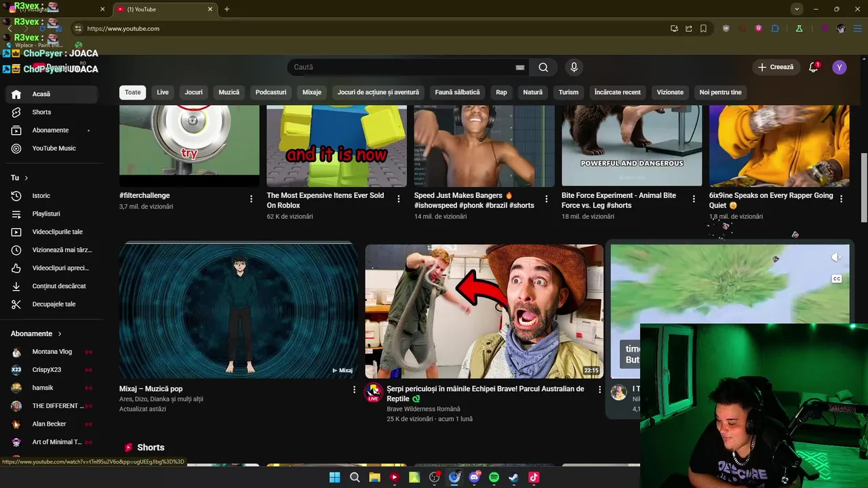Select the Jocuri filter chip

tap(193, 92)
